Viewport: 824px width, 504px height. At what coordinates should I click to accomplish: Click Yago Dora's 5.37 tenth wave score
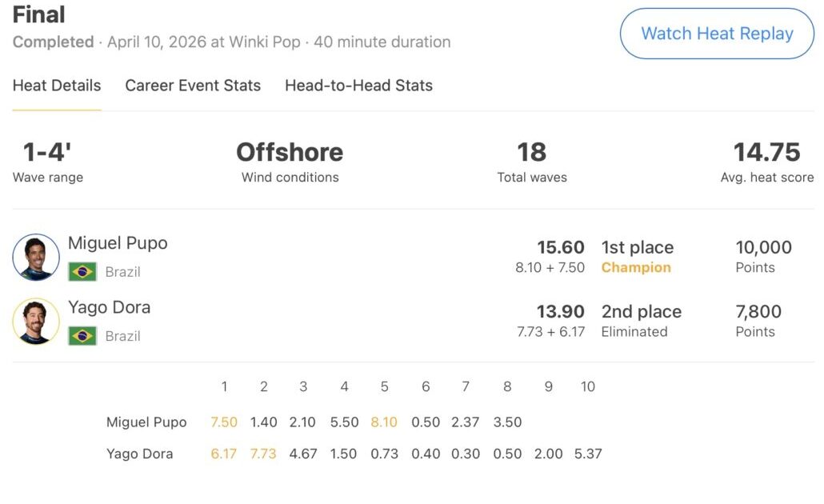coord(588,454)
